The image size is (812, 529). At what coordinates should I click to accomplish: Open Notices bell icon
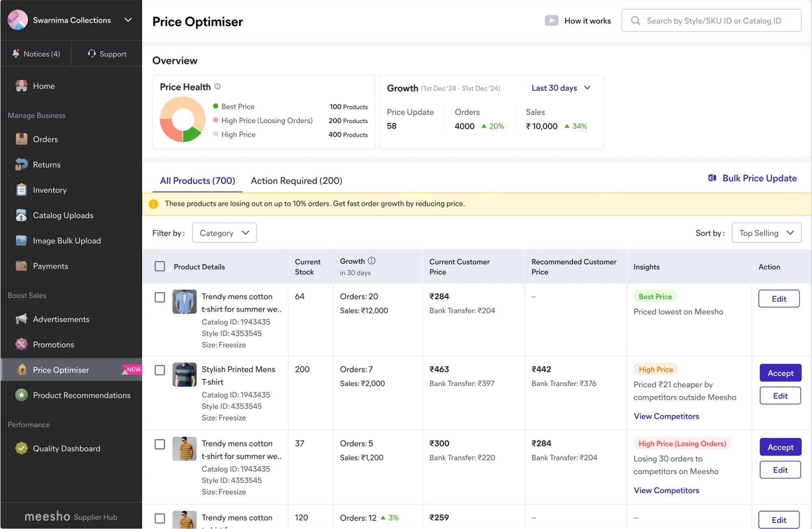[16, 54]
